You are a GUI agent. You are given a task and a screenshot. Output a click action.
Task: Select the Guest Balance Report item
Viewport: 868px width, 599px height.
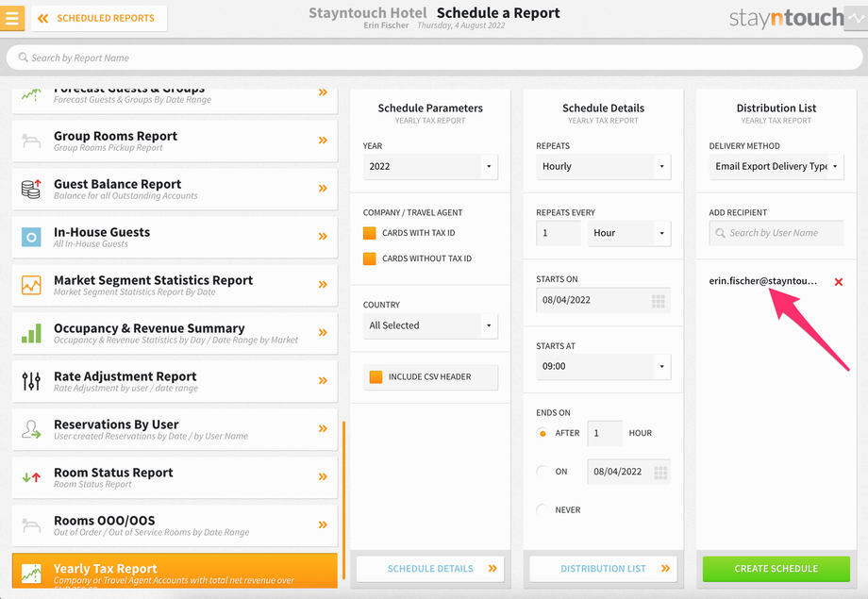(x=175, y=189)
